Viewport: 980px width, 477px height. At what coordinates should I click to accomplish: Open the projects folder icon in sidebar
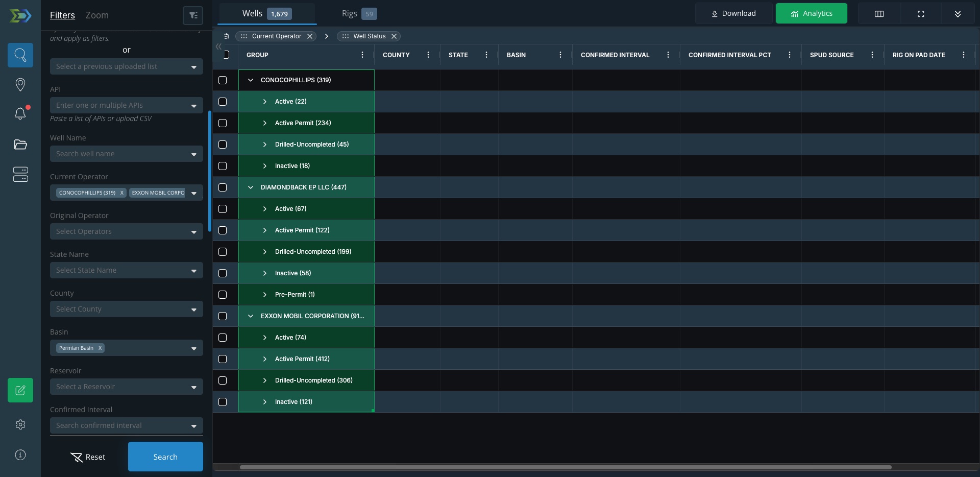coord(20,145)
